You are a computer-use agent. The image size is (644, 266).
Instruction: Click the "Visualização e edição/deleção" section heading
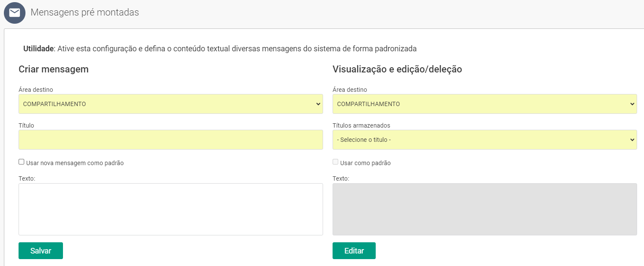[x=397, y=69]
